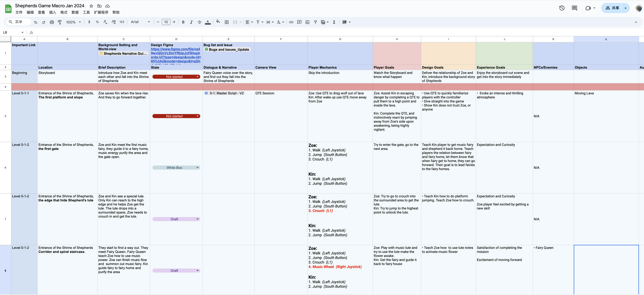644x295 pixels.
Task: Click the 共享 share button
Action: [x=612, y=8]
